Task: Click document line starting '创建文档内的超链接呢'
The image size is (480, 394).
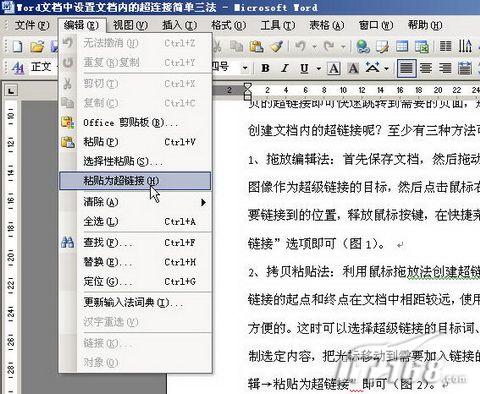Action: pos(363,131)
